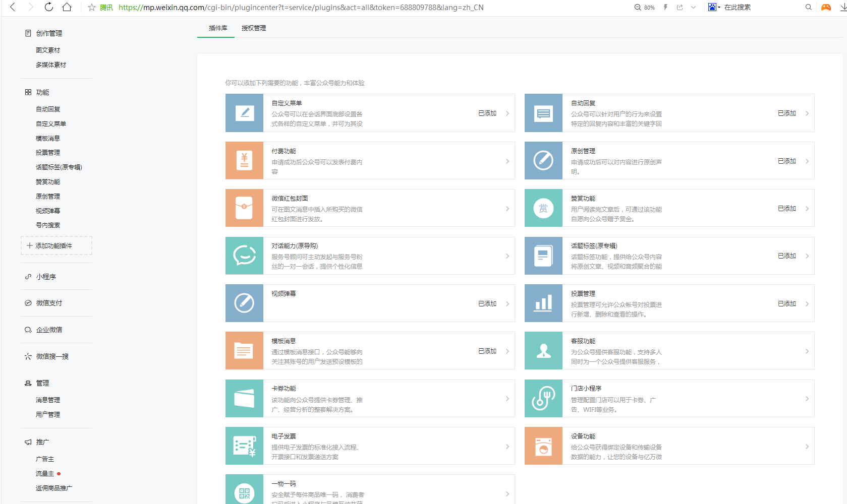Image resolution: width=847 pixels, height=504 pixels.
Task: Open 图文素材 in the sidebar
Action: pos(48,50)
